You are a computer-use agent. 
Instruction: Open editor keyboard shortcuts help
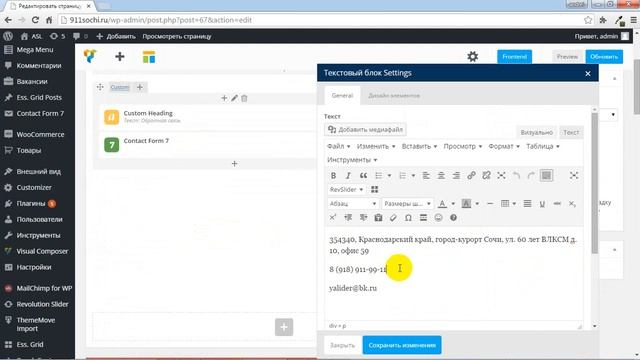453,218
